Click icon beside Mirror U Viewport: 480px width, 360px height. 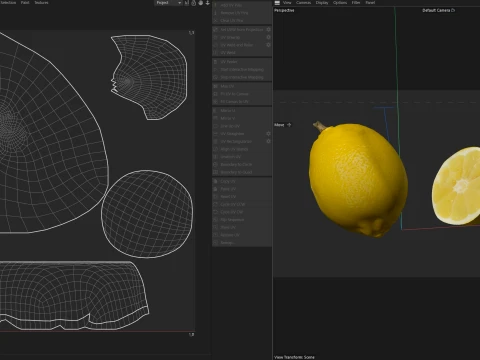(215, 111)
